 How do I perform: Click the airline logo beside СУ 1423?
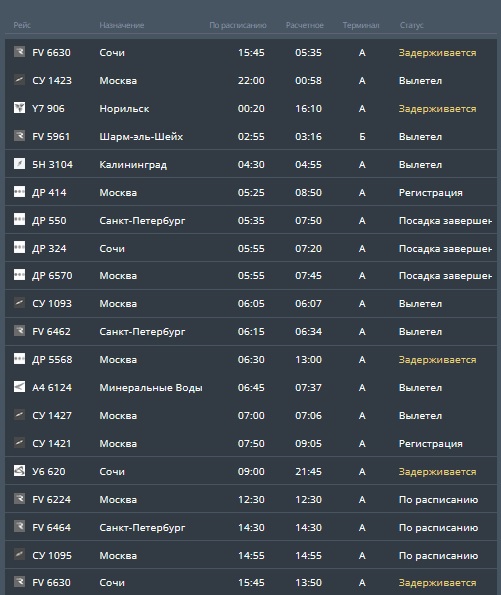(x=19, y=80)
